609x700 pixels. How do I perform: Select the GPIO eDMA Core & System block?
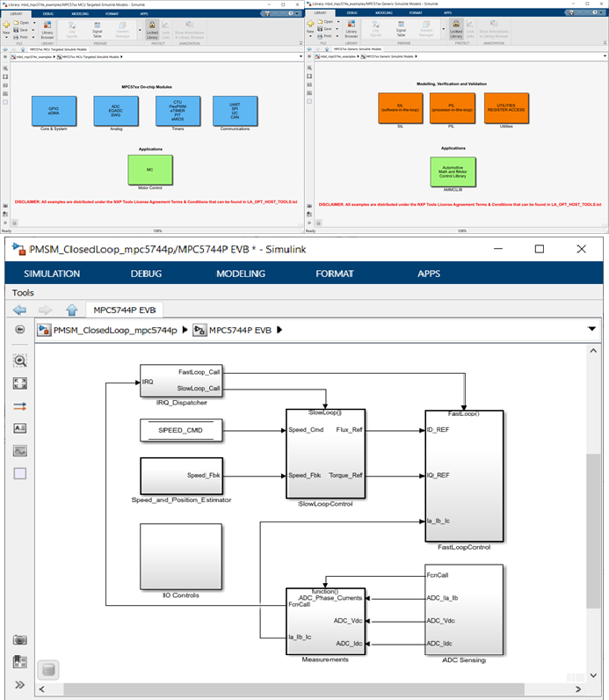click(54, 111)
